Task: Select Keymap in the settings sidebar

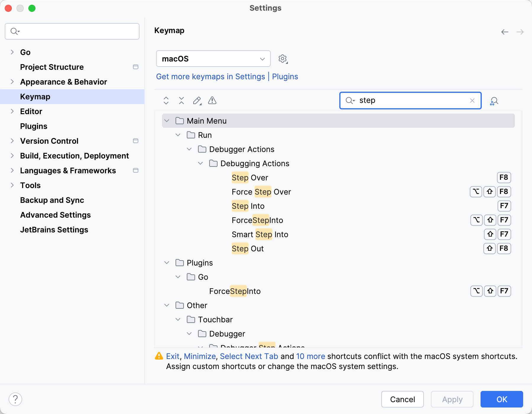Action: click(x=35, y=96)
